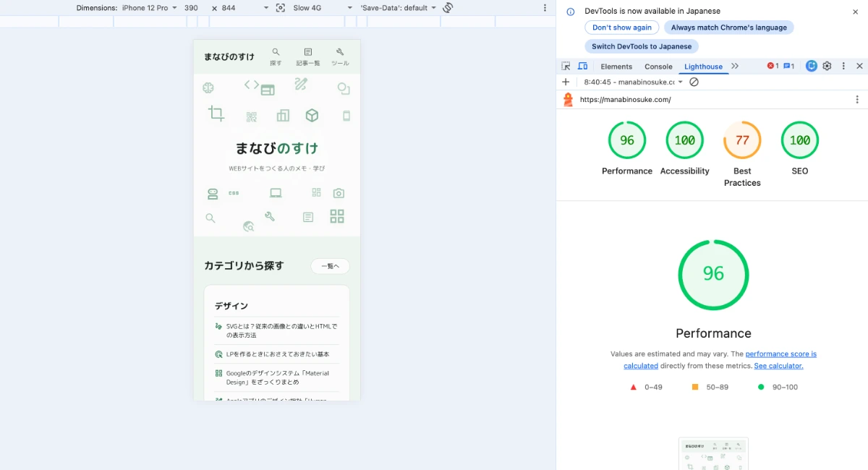Screen dimensions: 868x470
Task: Rotate the device with the rotate icon
Action: (448, 7)
